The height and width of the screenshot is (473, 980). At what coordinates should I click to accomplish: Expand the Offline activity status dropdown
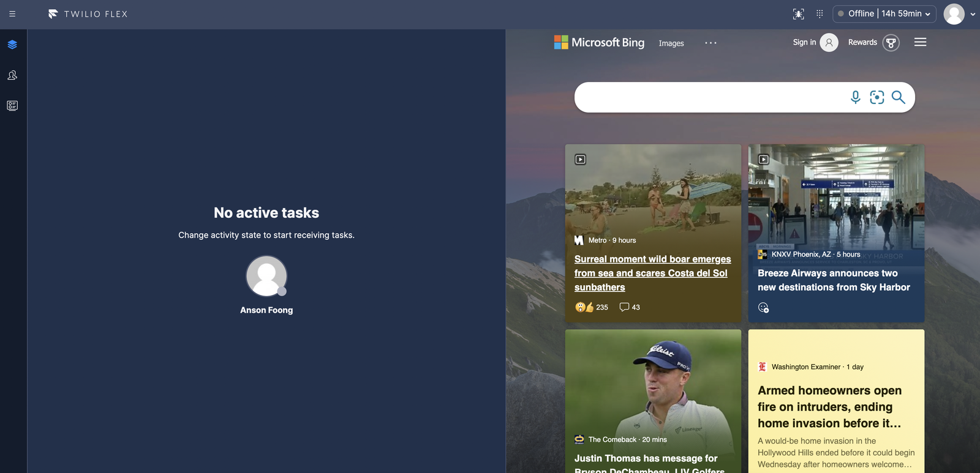tap(884, 14)
